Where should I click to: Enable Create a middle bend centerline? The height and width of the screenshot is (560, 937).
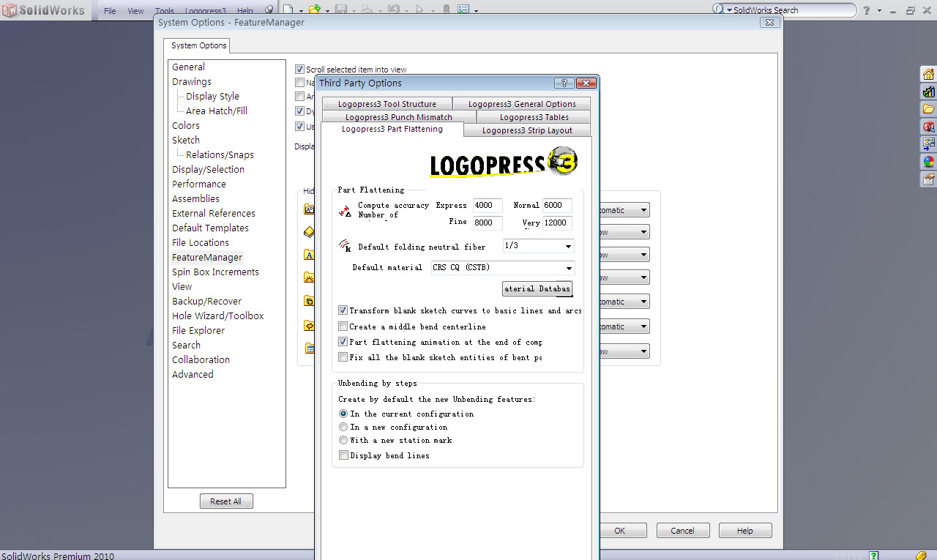point(343,326)
